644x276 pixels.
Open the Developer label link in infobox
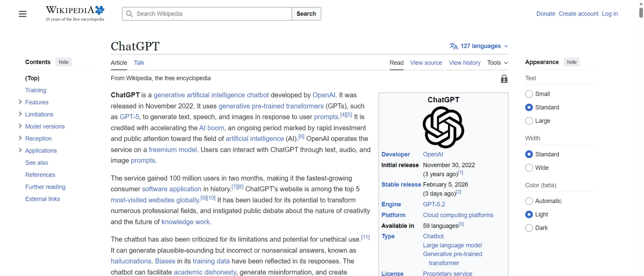(396, 154)
